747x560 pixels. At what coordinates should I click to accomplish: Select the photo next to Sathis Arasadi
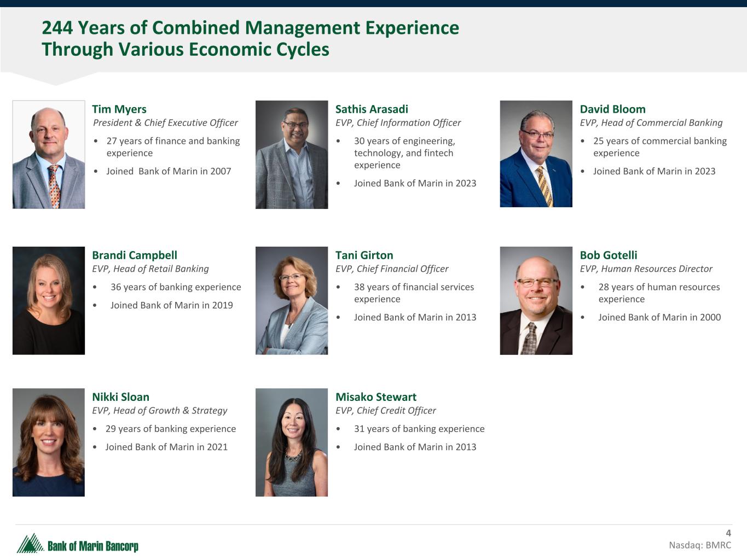click(x=292, y=154)
